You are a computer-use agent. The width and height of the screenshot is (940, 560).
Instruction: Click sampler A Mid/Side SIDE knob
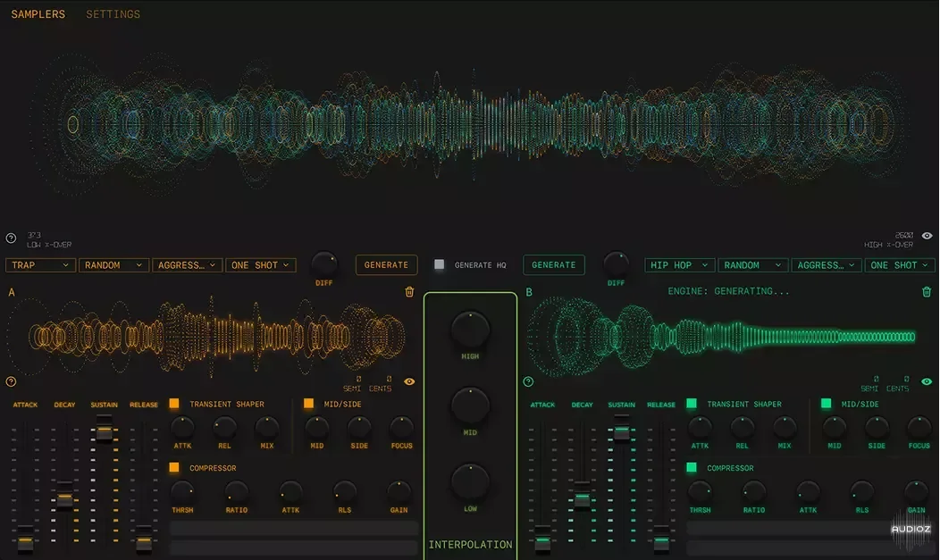tap(359, 428)
